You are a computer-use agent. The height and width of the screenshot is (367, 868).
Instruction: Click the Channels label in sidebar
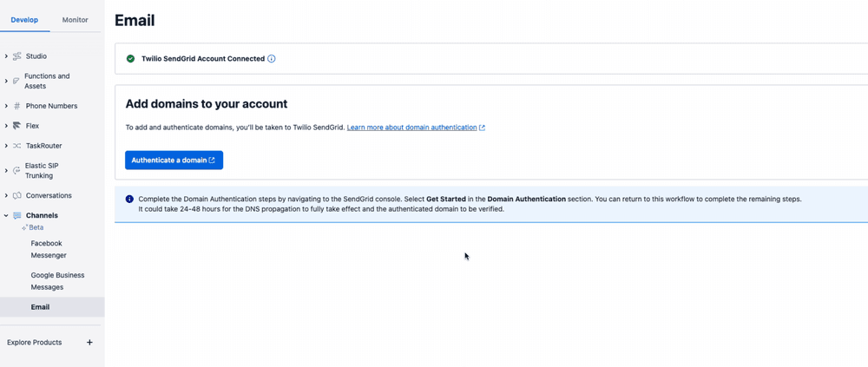[42, 216]
